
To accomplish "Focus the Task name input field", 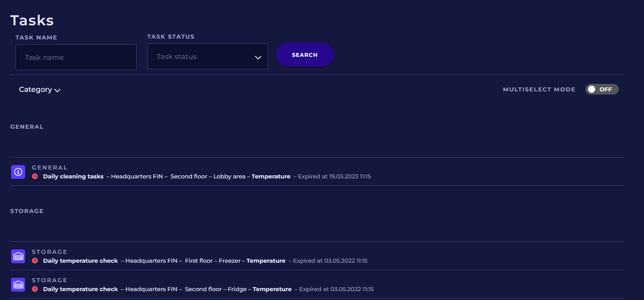I will point(76,57).
